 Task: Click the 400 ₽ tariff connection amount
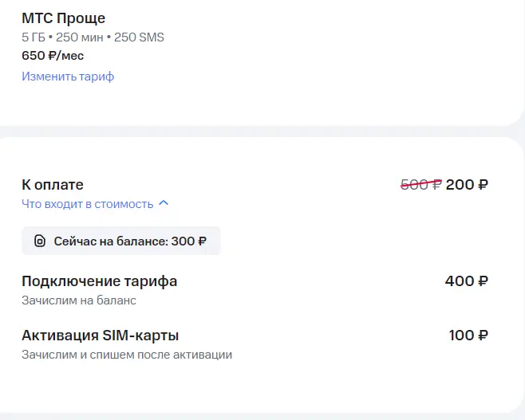pos(467,281)
